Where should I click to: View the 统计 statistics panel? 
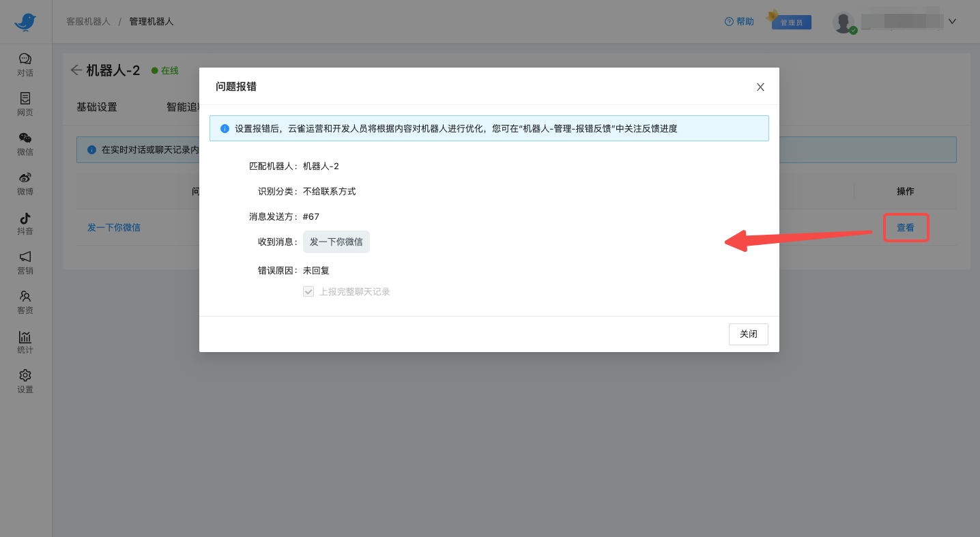tap(25, 342)
